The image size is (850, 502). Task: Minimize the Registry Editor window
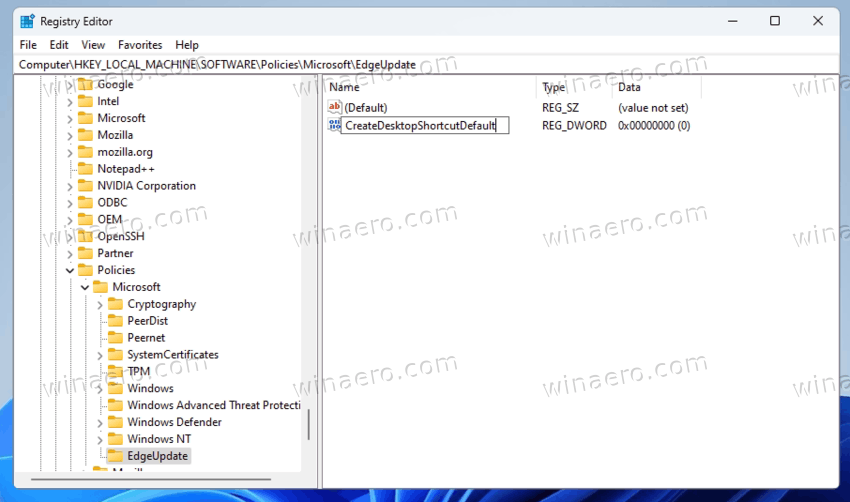(x=732, y=21)
